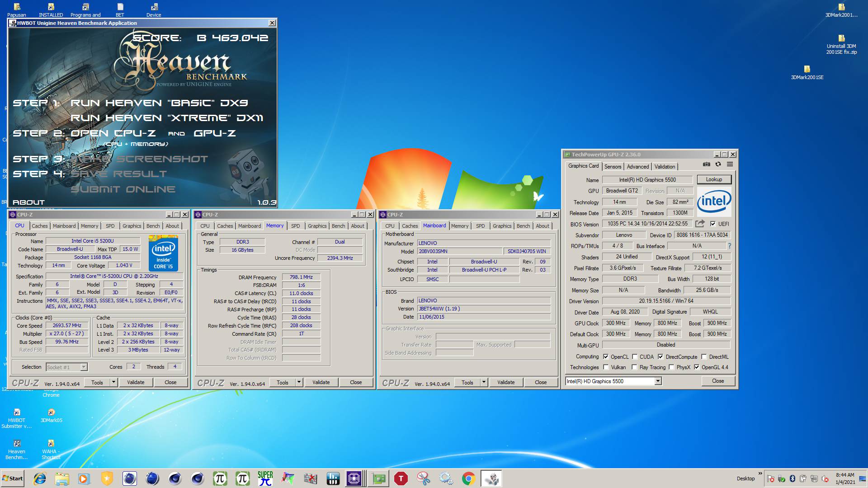Toggle the Ray Tracing checkbox
Screen dimensions: 868x488
tap(634, 367)
